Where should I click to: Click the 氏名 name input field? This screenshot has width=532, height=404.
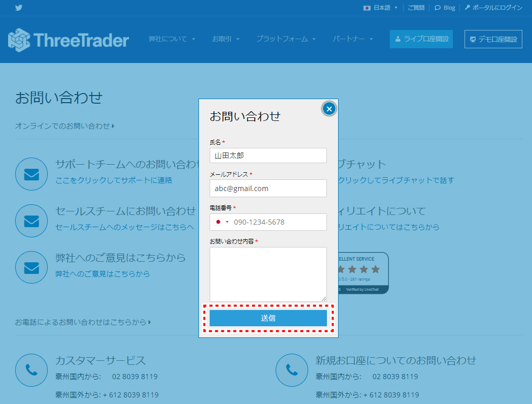268,156
